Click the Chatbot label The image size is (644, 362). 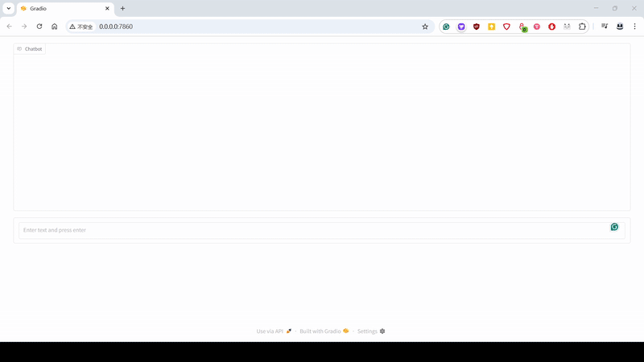[30, 49]
